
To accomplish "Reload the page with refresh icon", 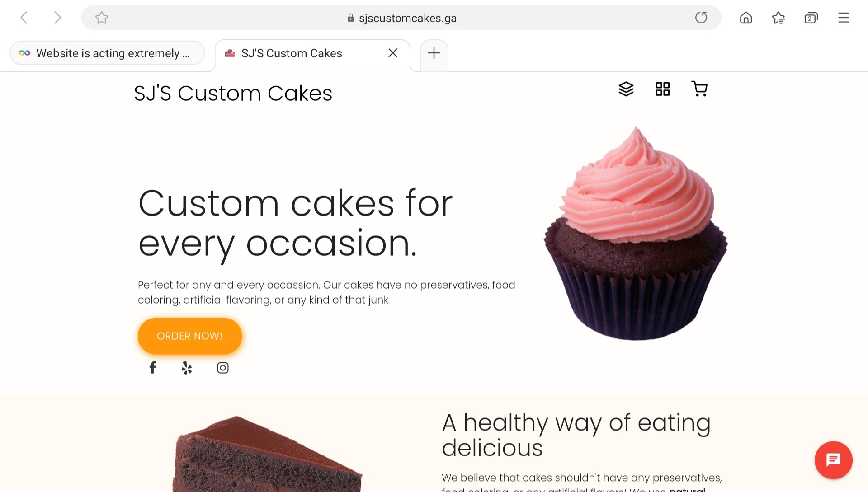I will point(701,18).
